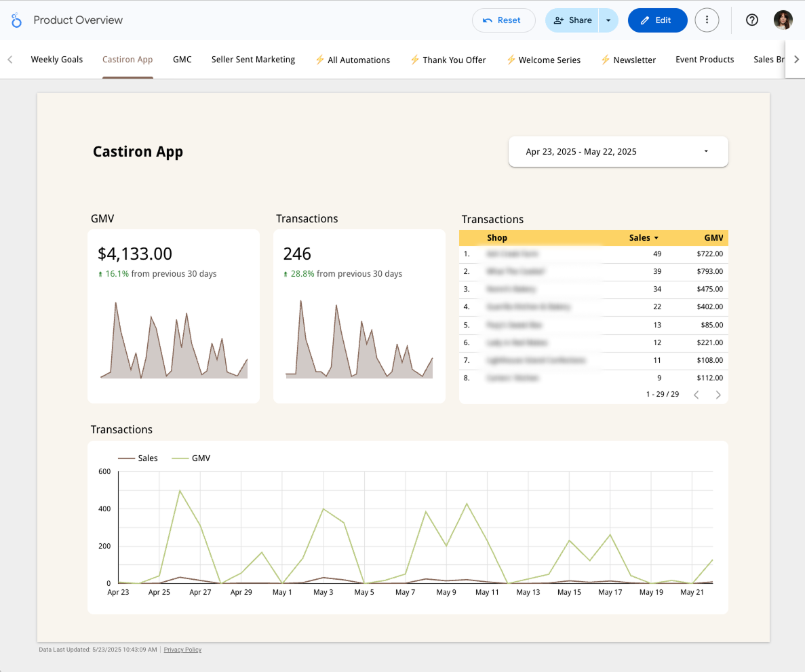
Task: Click the lightning icon beside Thank You Offer
Action: click(x=415, y=60)
